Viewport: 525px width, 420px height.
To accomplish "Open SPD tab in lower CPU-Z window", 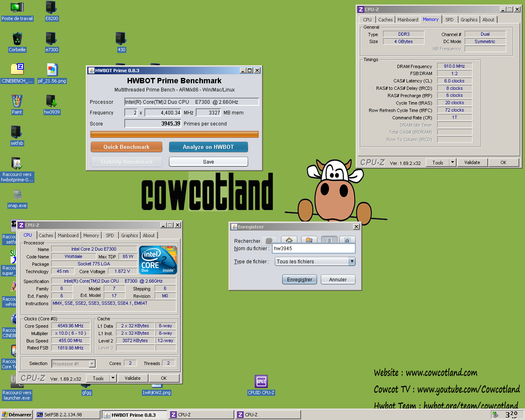I will click(110, 235).
